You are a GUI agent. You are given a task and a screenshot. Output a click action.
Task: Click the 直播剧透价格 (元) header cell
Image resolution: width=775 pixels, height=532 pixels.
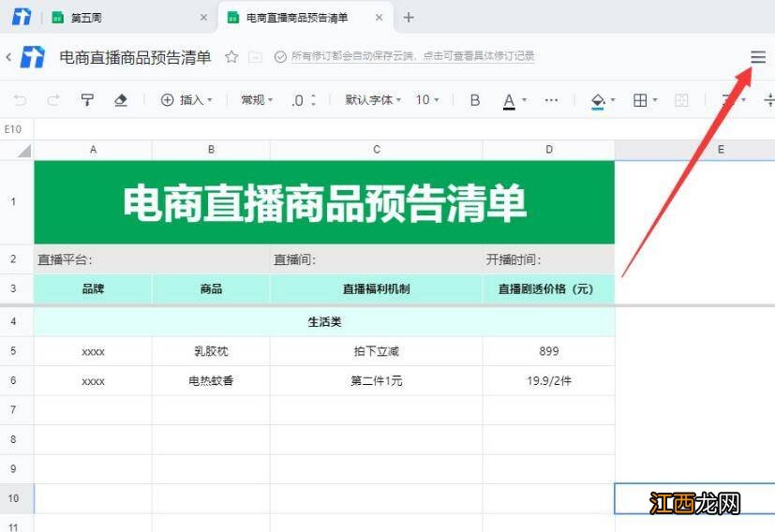548,289
